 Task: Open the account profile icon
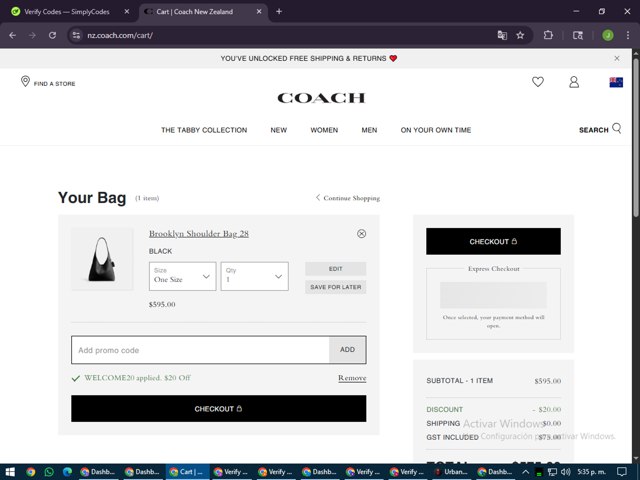point(574,82)
